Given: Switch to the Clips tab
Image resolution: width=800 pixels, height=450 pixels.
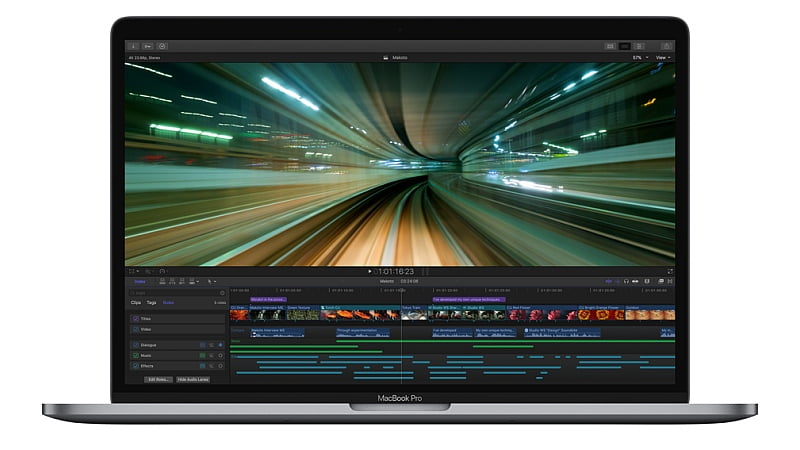Looking at the screenshot, I should (135, 302).
